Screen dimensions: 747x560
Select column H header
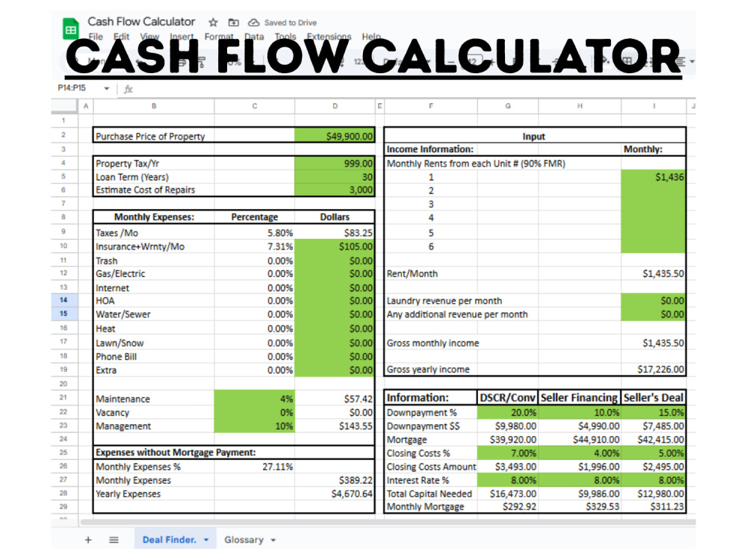coord(580,106)
